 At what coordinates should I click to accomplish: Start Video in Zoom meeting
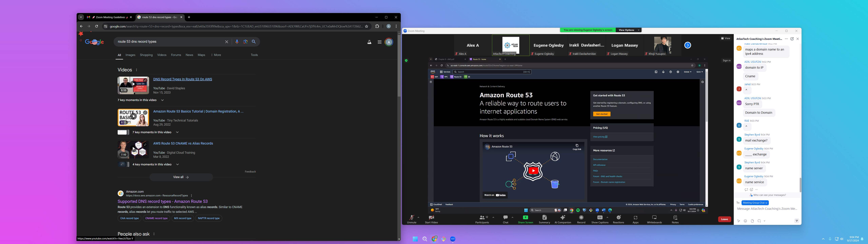click(x=431, y=218)
